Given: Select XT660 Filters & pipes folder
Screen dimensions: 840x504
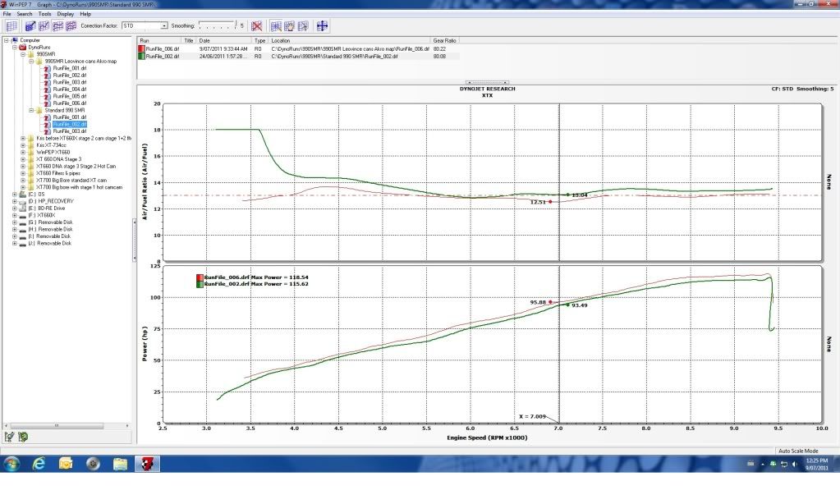Looking at the screenshot, I should click(57, 173).
